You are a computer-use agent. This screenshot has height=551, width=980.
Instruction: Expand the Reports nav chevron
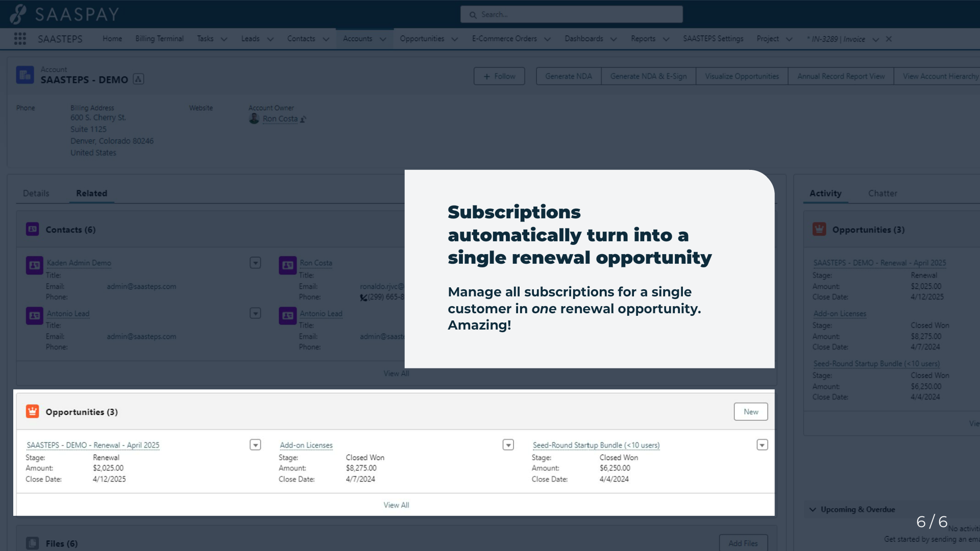click(x=666, y=39)
